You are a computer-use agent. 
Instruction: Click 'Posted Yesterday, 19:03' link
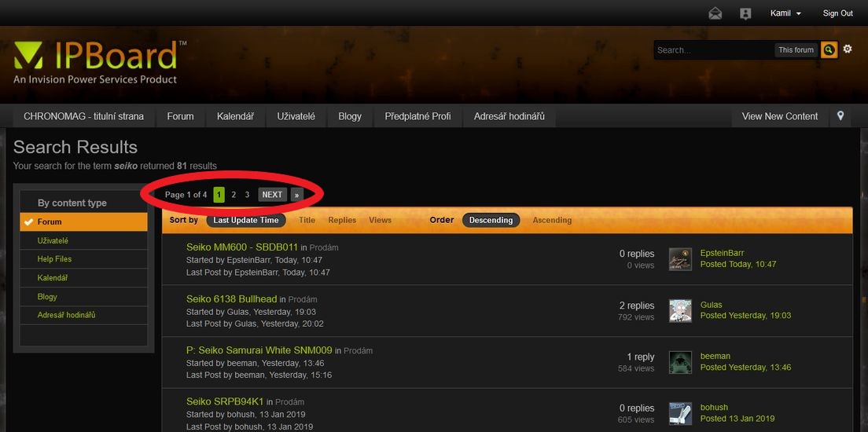click(745, 316)
